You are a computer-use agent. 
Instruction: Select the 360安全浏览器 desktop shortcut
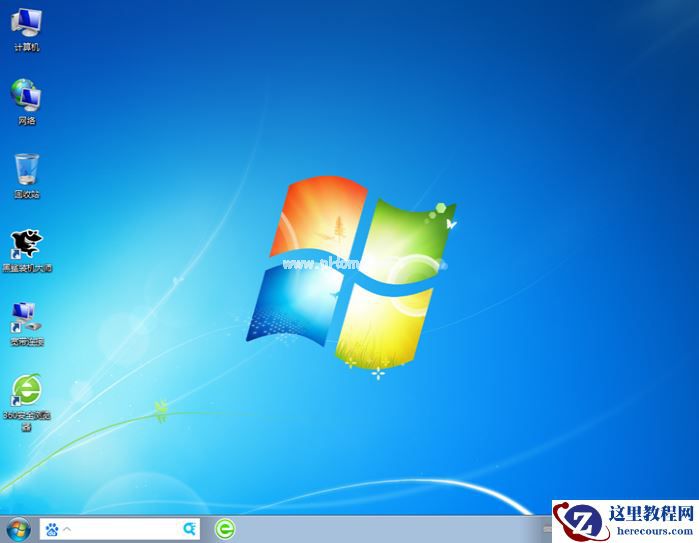point(27,401)
